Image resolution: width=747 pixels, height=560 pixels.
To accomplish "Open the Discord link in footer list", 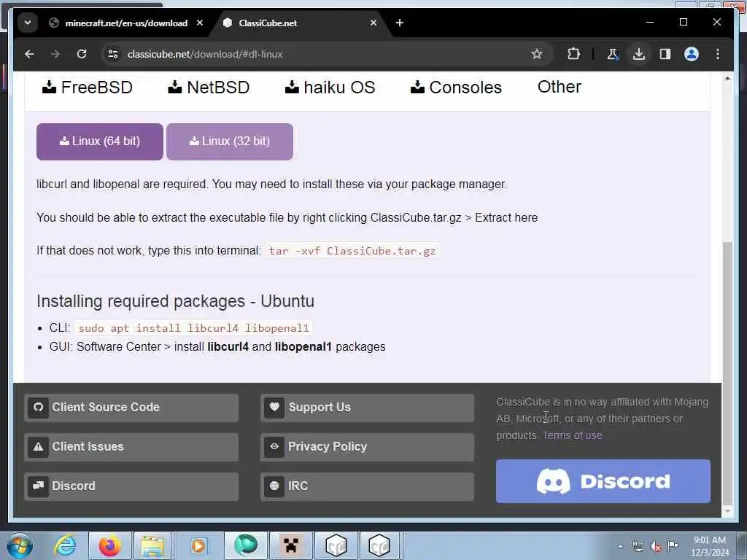I will click(131, 486).
